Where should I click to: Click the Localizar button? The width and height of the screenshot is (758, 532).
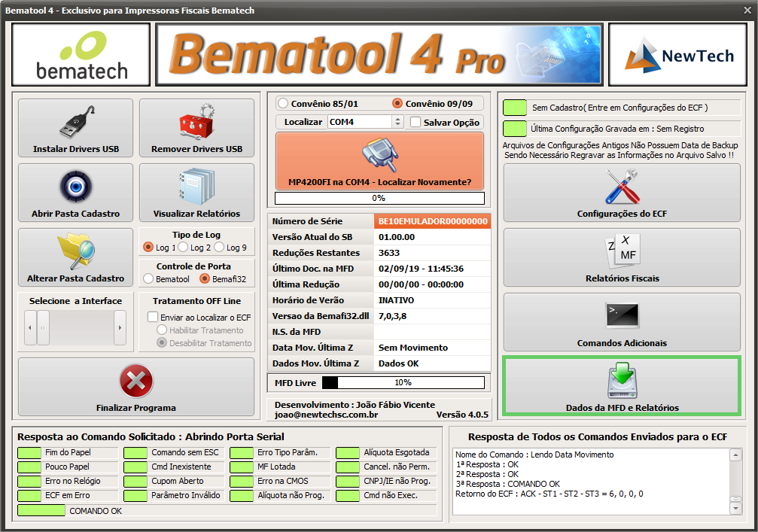(303, 122)
